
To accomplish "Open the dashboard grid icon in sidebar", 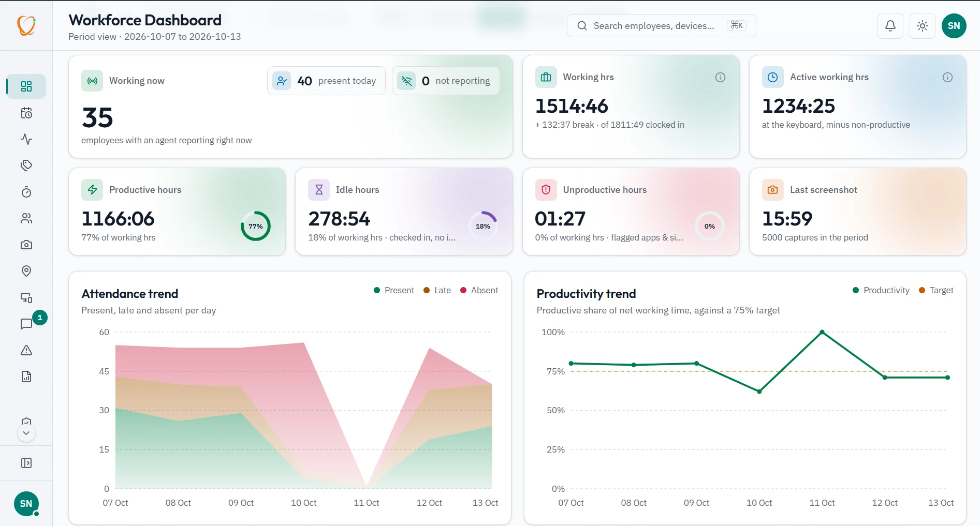I will (26, 86).
